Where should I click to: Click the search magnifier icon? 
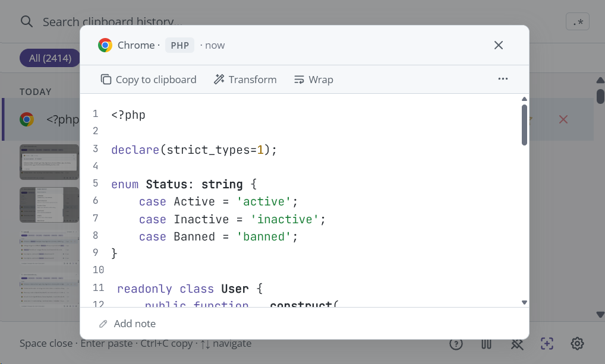coord(27,22)
